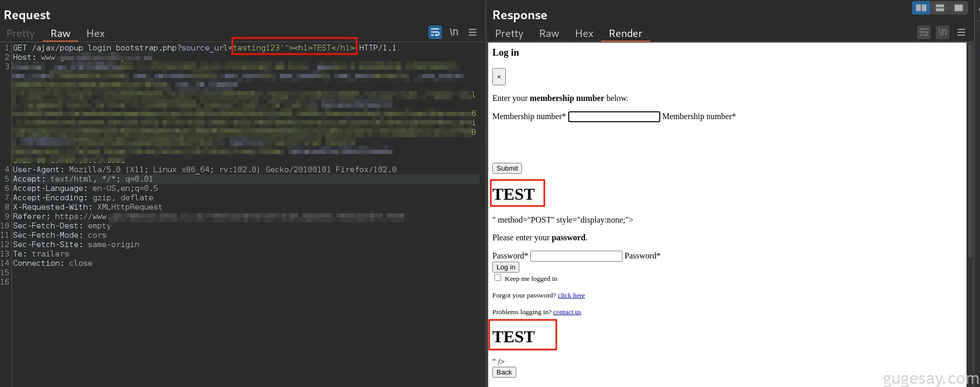980x387 pixels.
Task: Toggle show non-printable chars in Request panel
Action: pyautogui.click(x=454, y=32)
